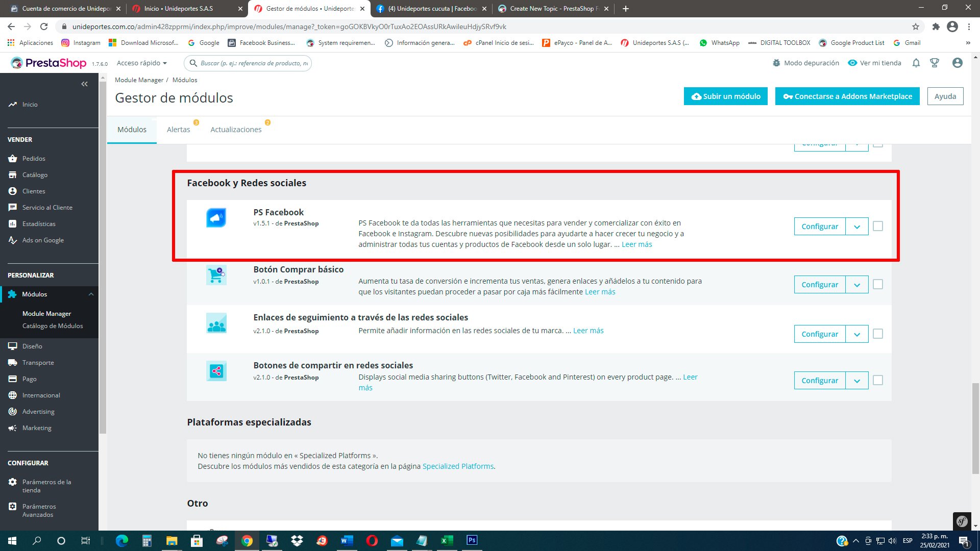Screen dimensions: 980x551
Task: Open the Specialized Platforms link
Action: (x=458, y=466)
